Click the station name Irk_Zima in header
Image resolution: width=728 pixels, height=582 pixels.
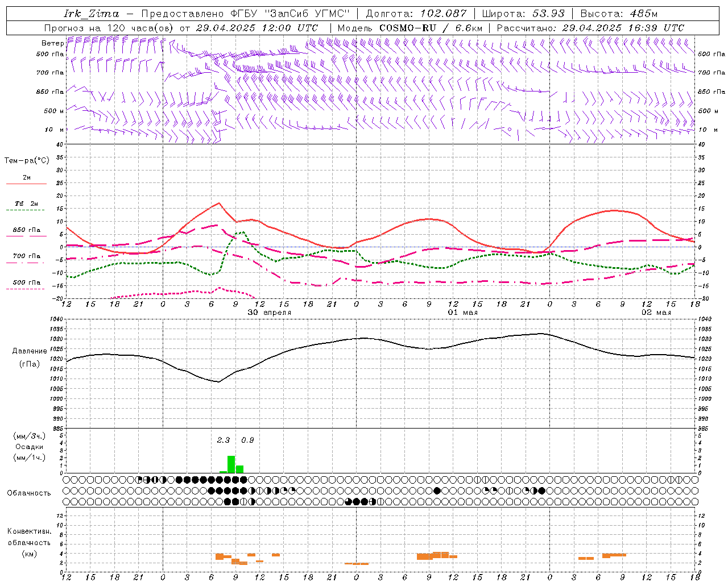pos(92,14)
